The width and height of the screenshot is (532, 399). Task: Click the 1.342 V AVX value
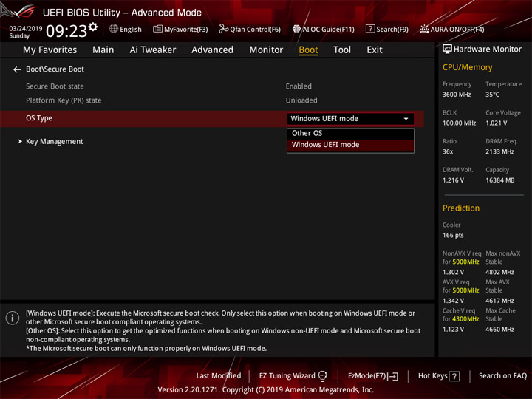click(453, 301)
